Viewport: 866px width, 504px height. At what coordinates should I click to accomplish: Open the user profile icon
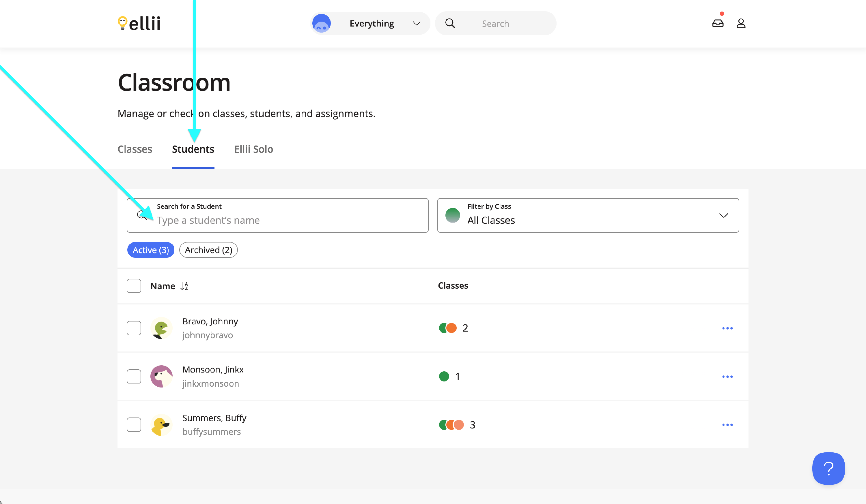click(x=740, y=23)
